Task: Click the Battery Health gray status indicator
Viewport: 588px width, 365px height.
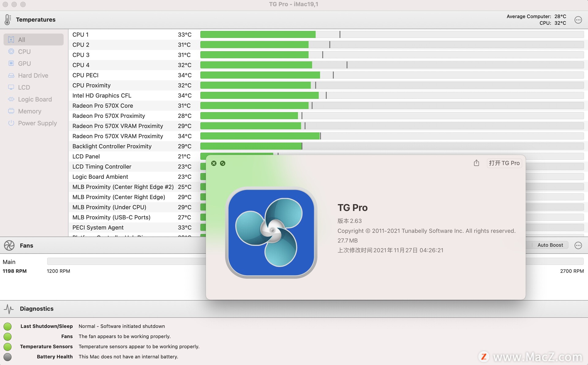Action: coord(7,357)
